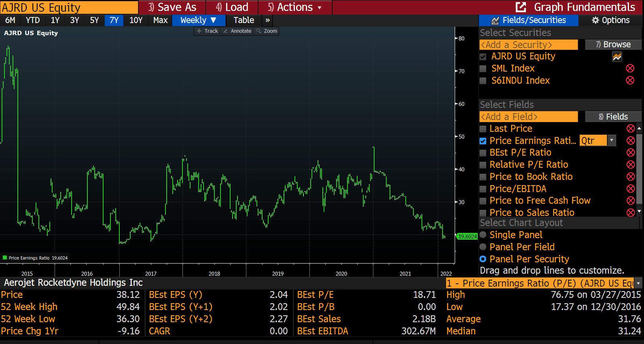The image size is (644, 344).
Task: Click the High value 76.75 on 03/27/2015
Action: coord(596,295)
